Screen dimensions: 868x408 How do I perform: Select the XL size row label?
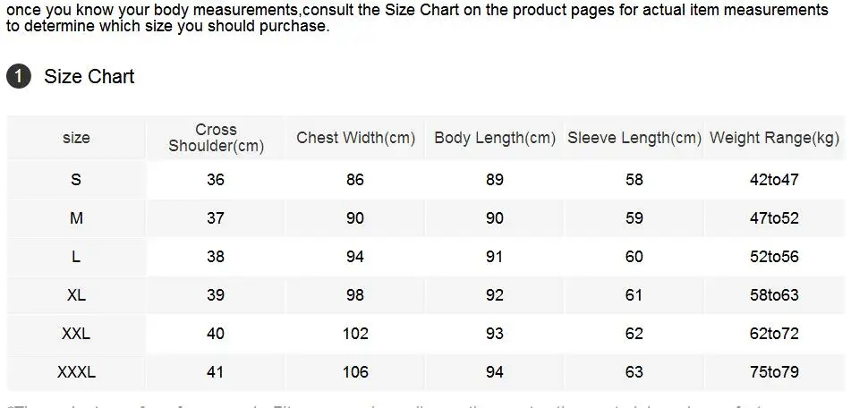click(76, 295)
